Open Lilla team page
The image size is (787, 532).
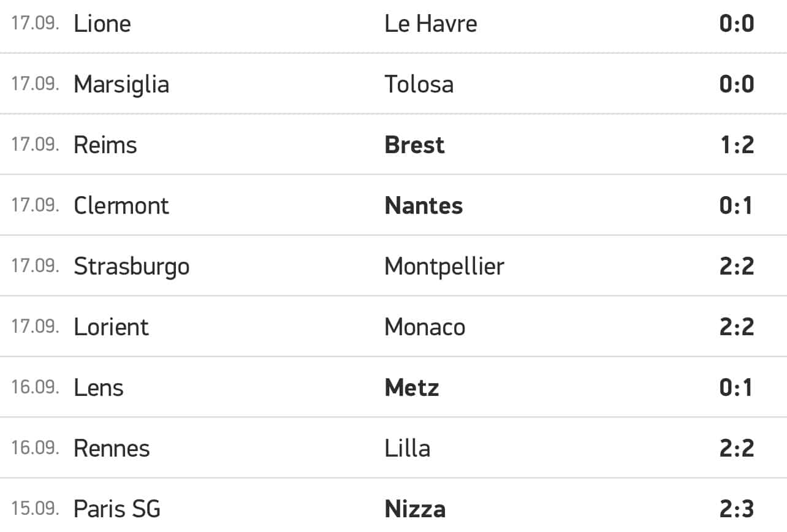point(408,448)
